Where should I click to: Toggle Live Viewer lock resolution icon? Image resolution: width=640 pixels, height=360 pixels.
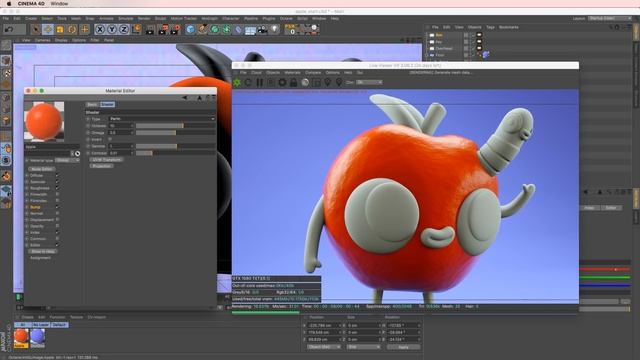click(293, 82)
